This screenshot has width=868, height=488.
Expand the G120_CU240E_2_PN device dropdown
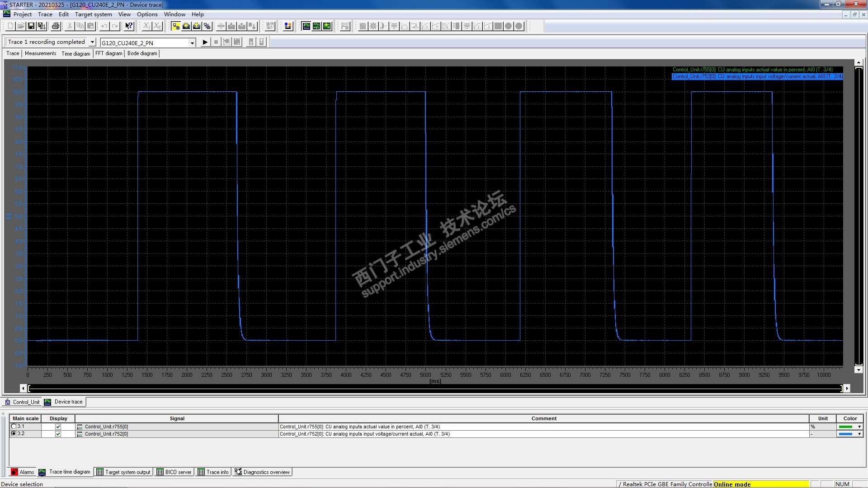click(192, 43)
